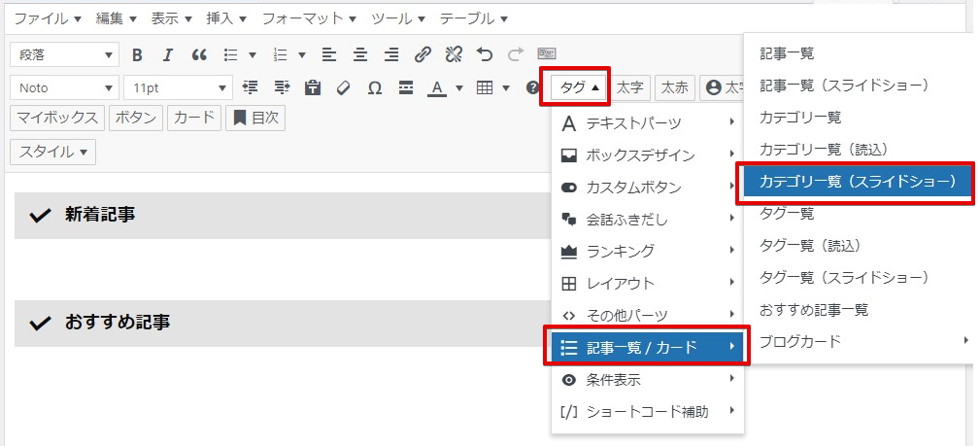Click the 新着記事 heading in the editor
This screenshot has height=446, width=980.
pyautogui.click(x=100, y=215)
